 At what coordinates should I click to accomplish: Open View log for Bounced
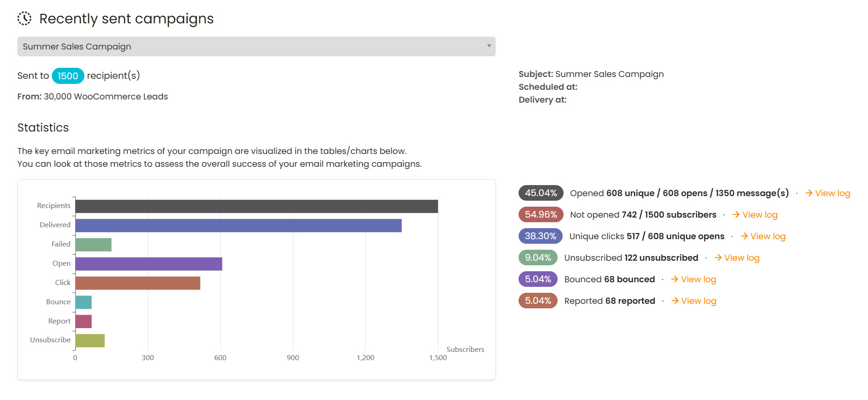click(x=693, y=279)
